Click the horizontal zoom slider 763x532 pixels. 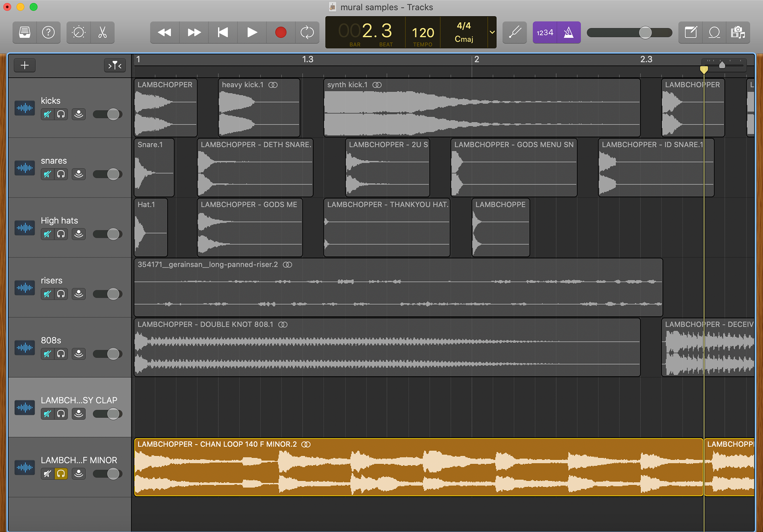click(723, 65)
